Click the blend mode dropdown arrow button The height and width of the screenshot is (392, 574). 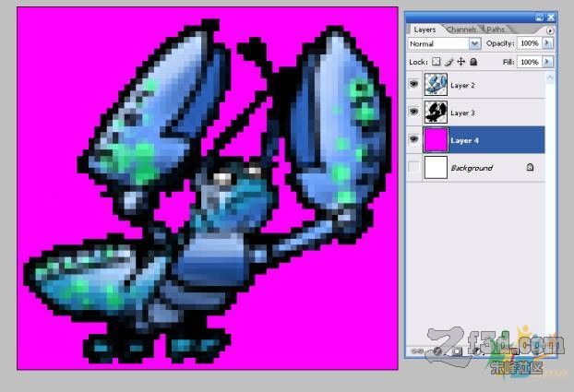(x=474, y=44)
